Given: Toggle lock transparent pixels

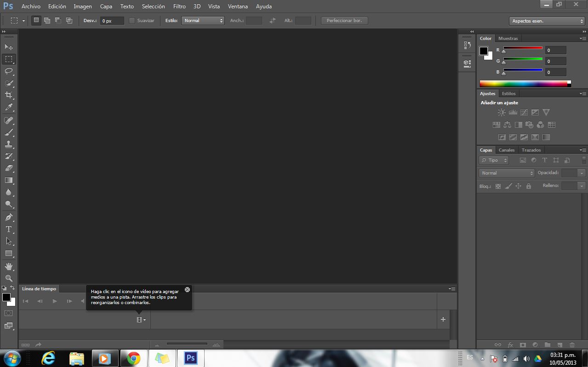Looking at the screenshot, I should point(498,186).
